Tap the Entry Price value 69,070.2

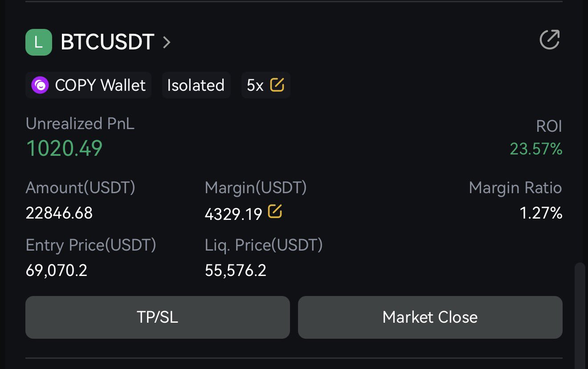pyautogui.click(x=57, y=270)
